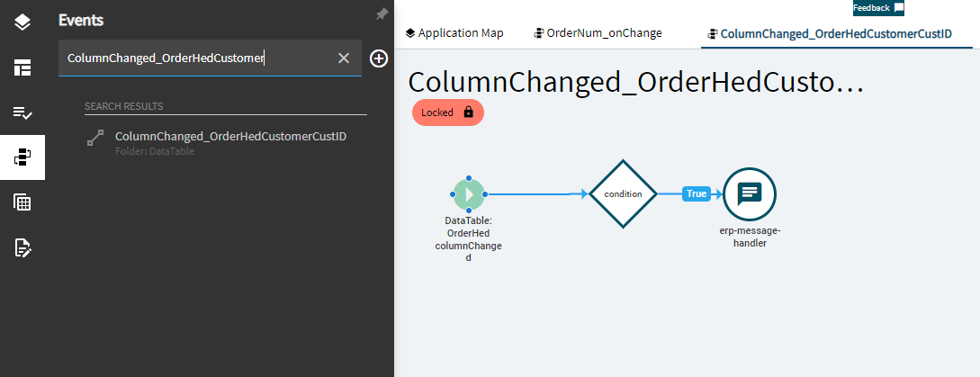Click the layout panel sidebar icon

(22, 67)
